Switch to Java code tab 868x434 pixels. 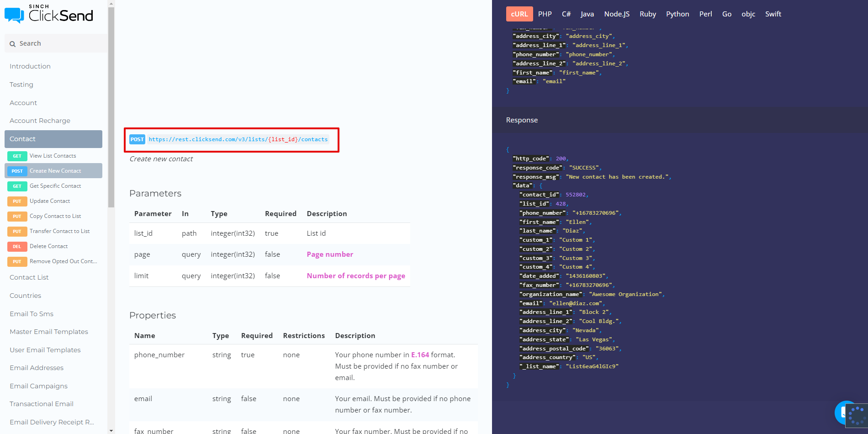(587, 14)
